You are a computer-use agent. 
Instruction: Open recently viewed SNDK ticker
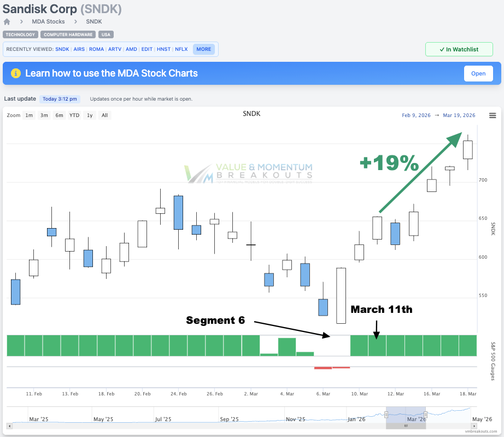click(62, 49)
